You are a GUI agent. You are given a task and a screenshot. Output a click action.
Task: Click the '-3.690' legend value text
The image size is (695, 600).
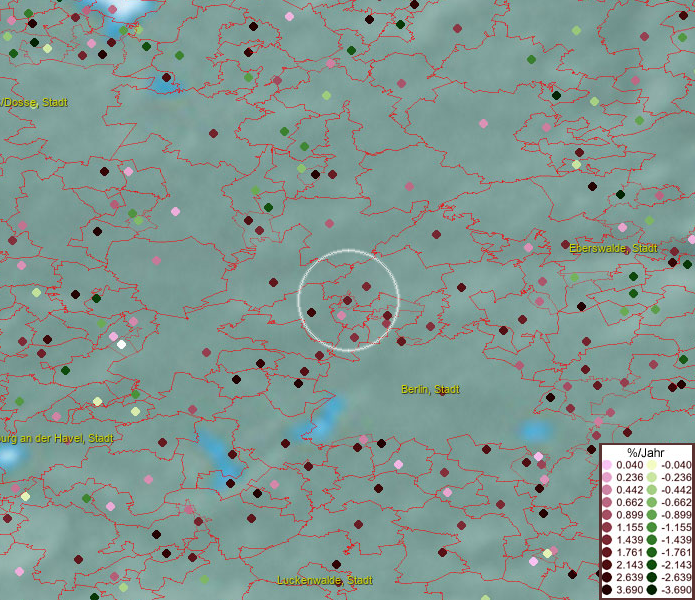coord(676,590)
